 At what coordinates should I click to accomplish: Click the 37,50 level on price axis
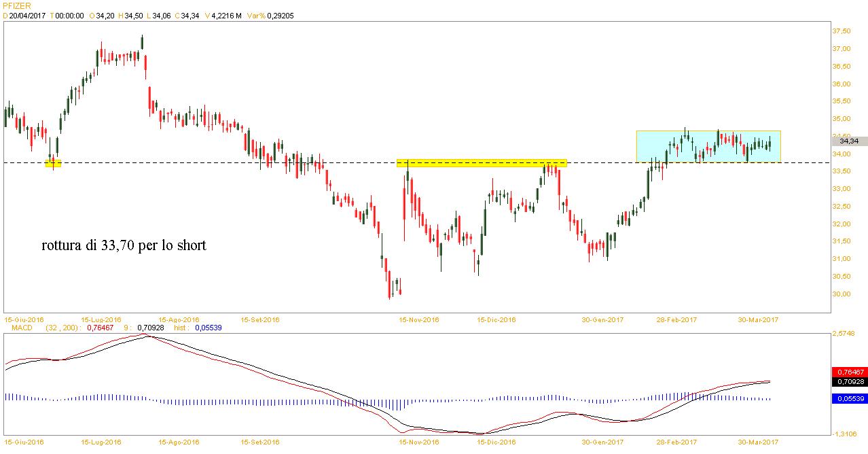[x=842, y=31]
